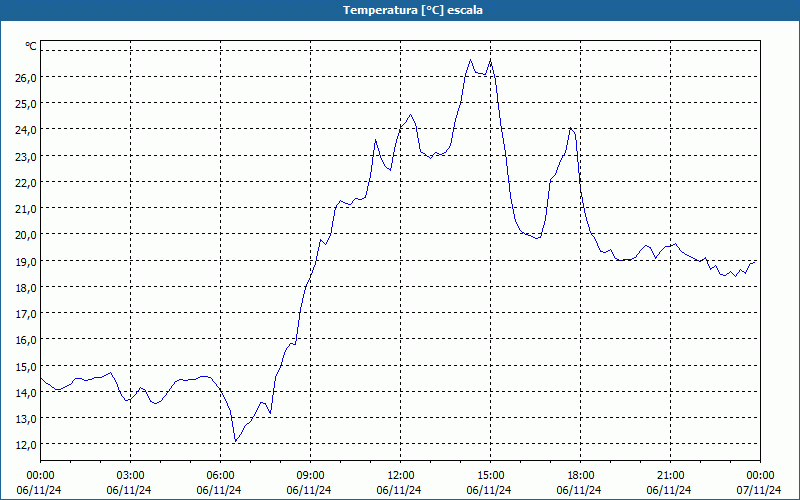Screen dimensions: 800x500
Task: Click the 26,0 y-axis label
Action: [x=26, y=78]
